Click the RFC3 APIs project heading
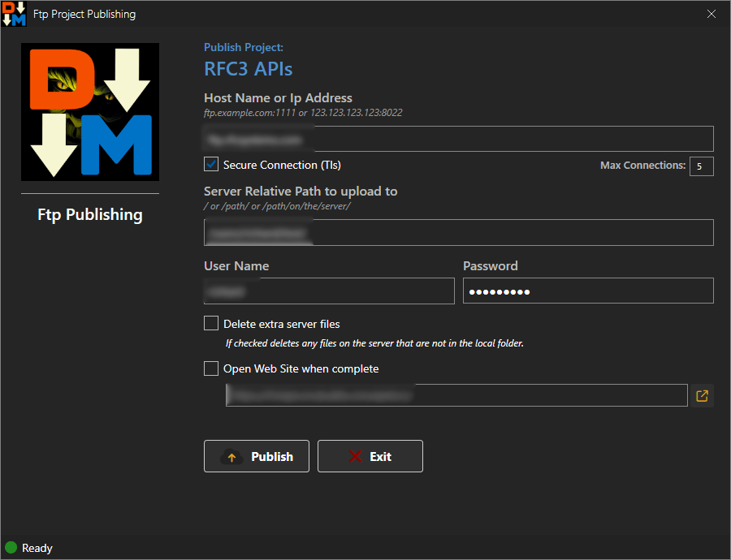The height and width of the screenshot is (560, 731). [248, 69]
